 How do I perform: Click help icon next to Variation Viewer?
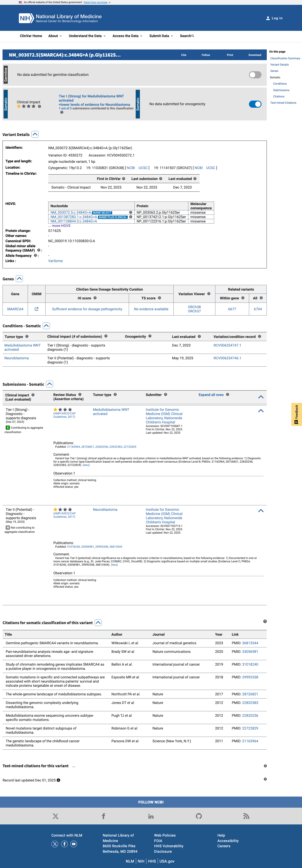pos(209,294)
